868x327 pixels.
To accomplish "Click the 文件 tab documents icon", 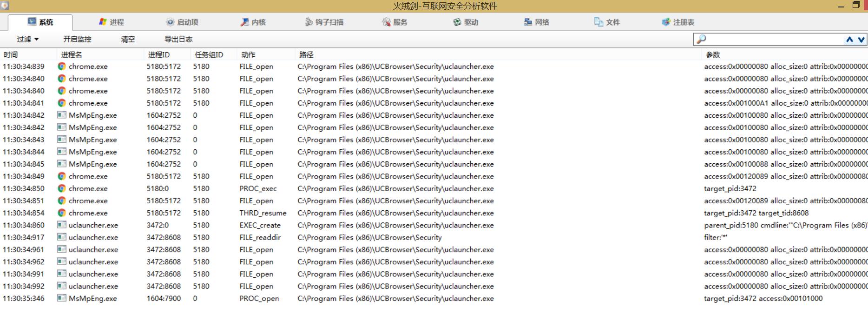I will pos(598,22).
